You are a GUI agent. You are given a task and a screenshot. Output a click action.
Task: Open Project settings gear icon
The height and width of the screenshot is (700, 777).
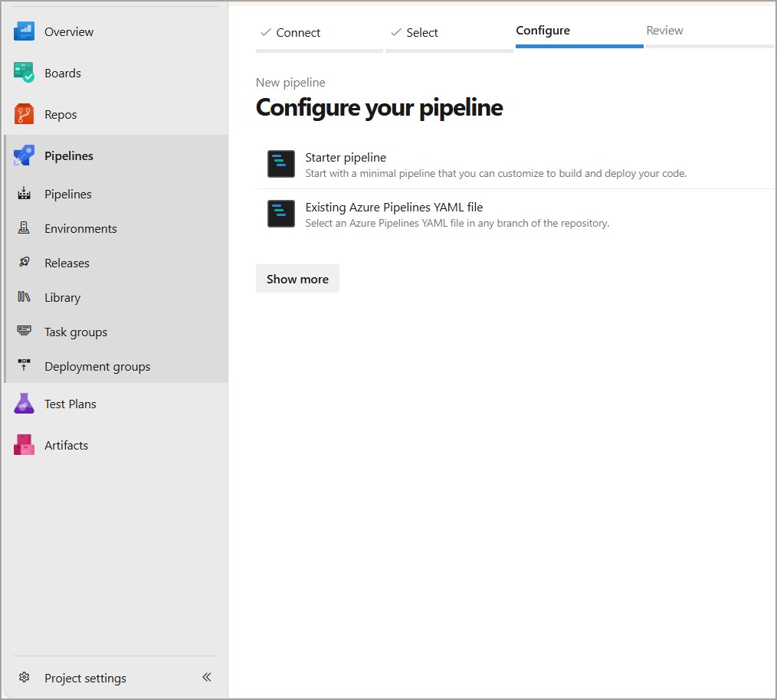[24, 678]
